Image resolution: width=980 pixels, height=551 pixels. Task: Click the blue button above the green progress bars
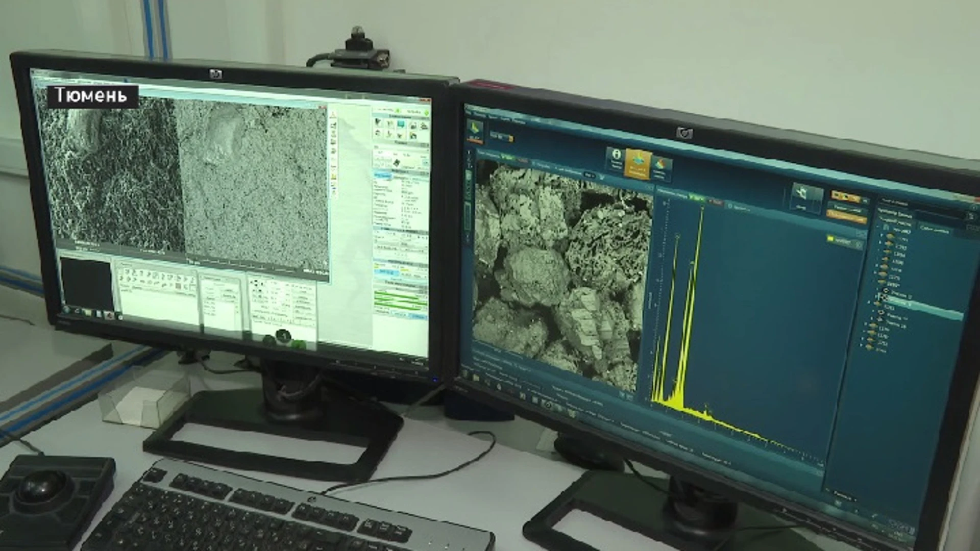(386, 272)
